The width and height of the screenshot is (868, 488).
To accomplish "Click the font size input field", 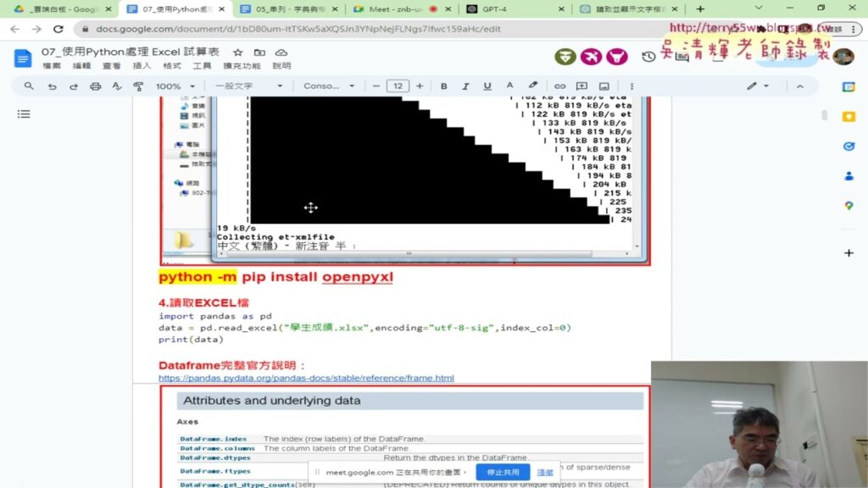I will point(398,86).
